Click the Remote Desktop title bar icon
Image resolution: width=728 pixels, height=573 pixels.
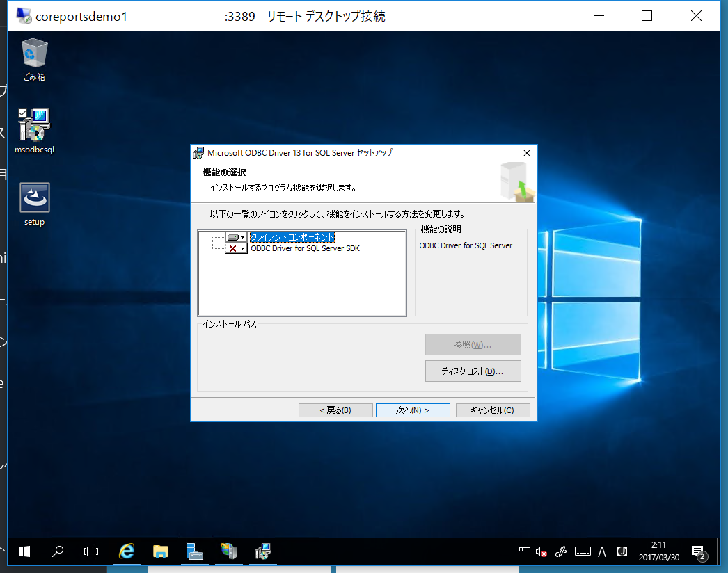(24, 16)
